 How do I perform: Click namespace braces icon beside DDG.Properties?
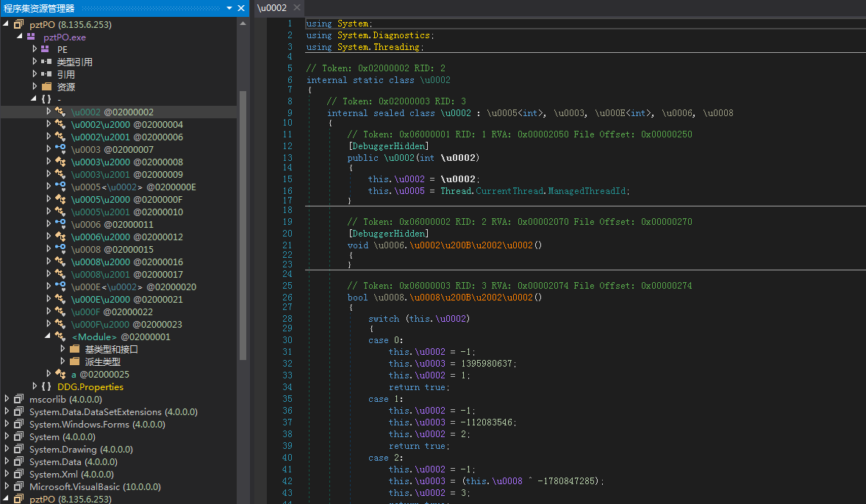coord(46,386)
